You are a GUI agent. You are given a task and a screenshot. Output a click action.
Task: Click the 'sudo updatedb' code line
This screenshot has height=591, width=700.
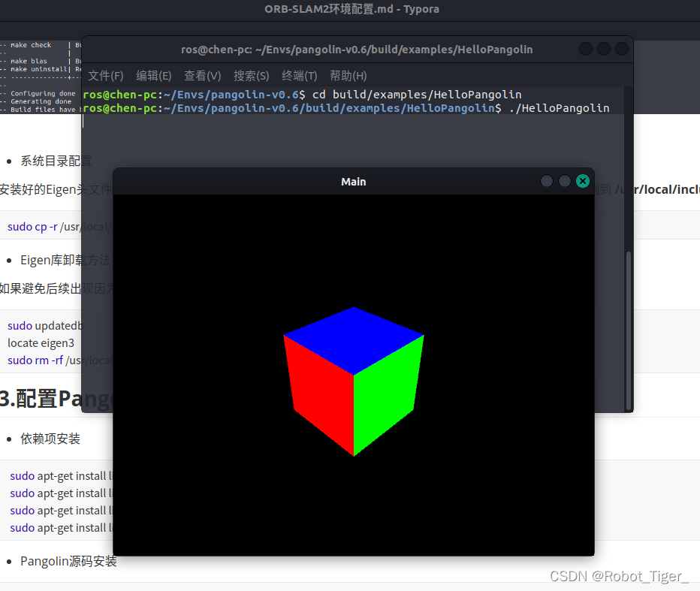coord(45,326)
